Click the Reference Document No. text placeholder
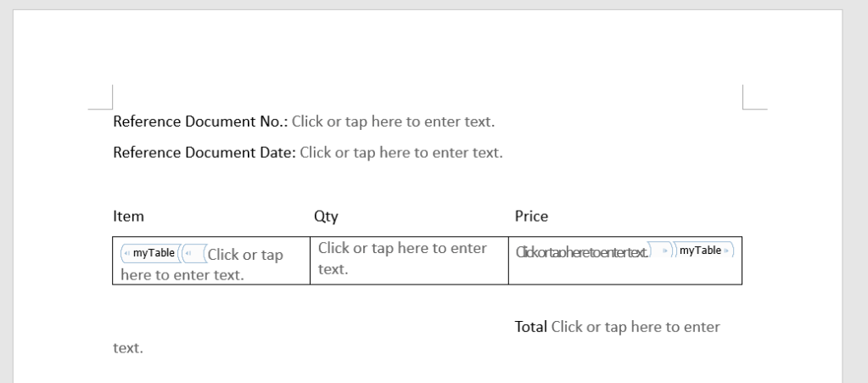Screen dimensions: 868x383 pyautogui.click(x=393, y=121)
